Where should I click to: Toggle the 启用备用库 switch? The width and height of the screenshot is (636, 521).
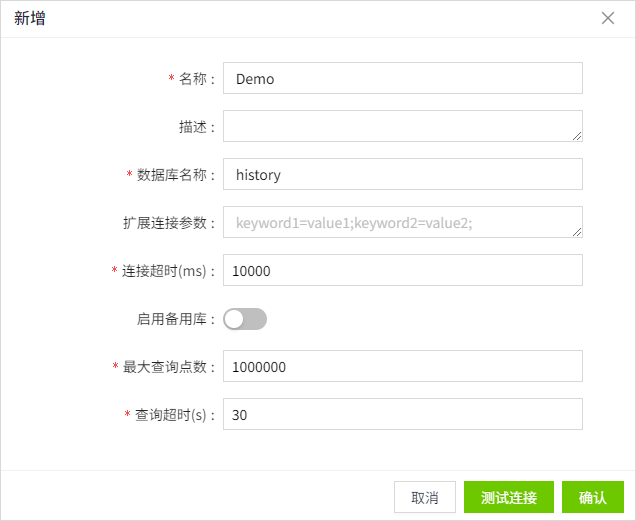tap(245, 319)
